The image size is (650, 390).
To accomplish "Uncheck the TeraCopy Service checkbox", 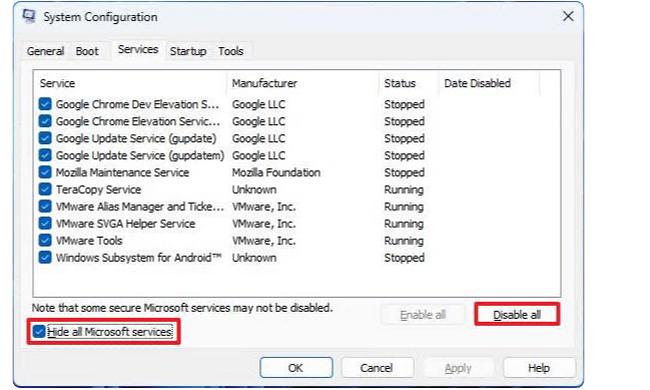I will coord(45,189).
